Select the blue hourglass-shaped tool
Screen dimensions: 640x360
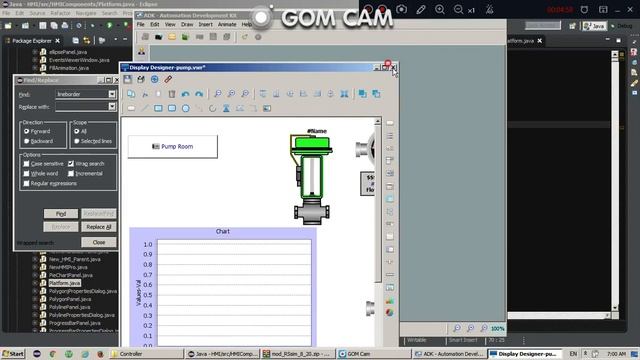pyautogui.click(x=226, y=109)
